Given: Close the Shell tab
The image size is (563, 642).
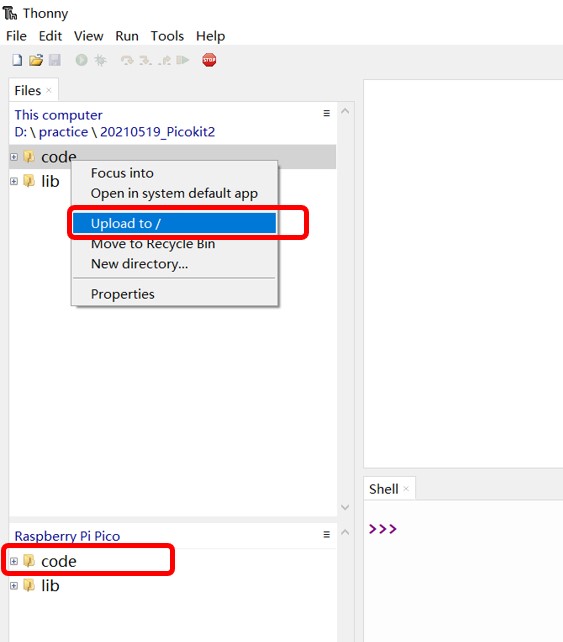Looking at the screenshot, I should [x=406, y=488].
